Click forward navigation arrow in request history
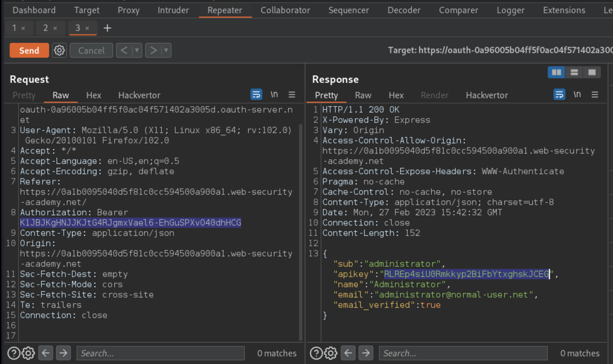 point(153,51)
